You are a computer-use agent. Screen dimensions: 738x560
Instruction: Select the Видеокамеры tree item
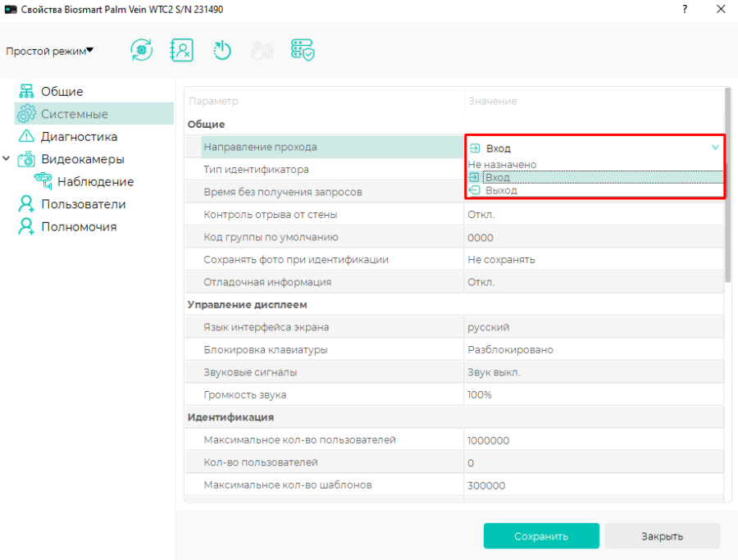point(82,159)
